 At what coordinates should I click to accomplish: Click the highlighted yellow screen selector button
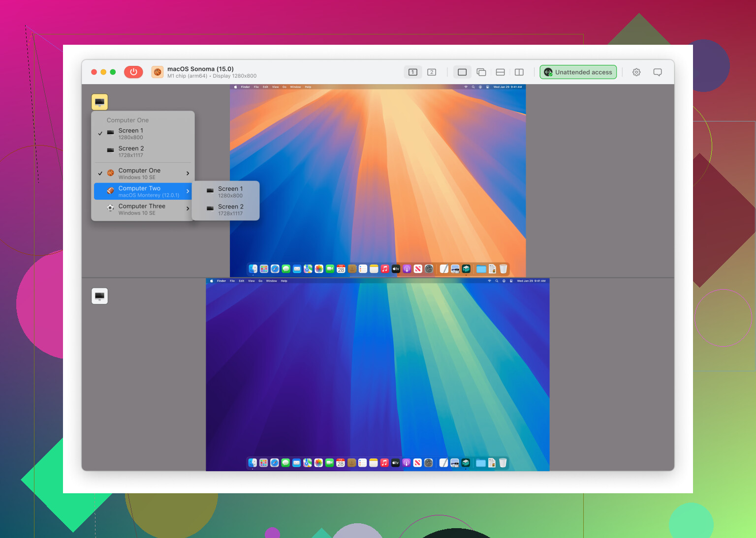click(99, 102)
